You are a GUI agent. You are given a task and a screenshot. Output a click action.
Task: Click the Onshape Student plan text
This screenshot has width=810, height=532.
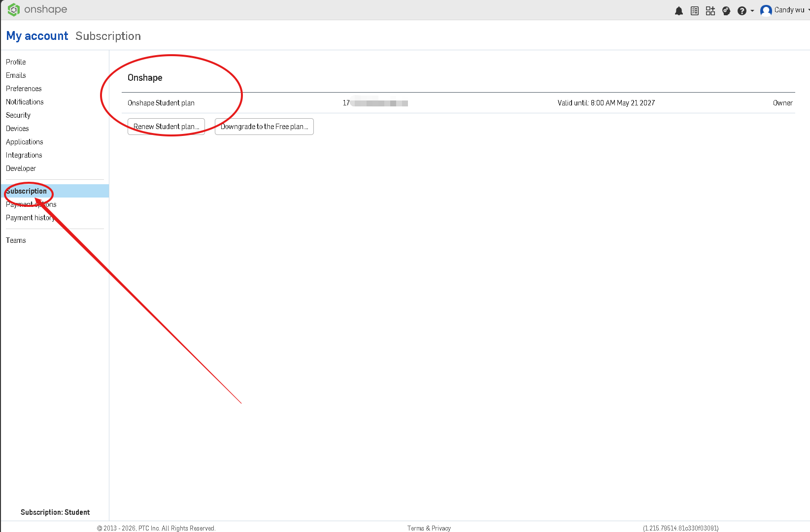161,103
